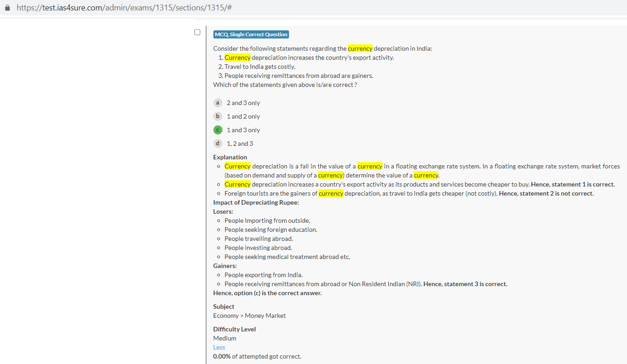Click the "0.00% of attempted got correct" text
The image size is (627, 364).
tap(257, 356)
